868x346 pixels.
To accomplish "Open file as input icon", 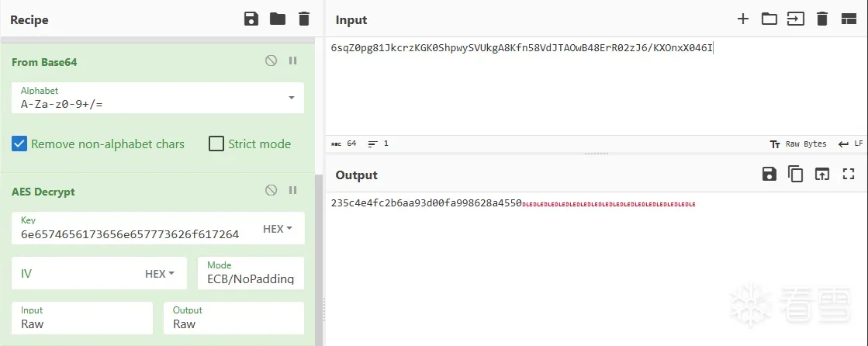I will coord(796,19).
